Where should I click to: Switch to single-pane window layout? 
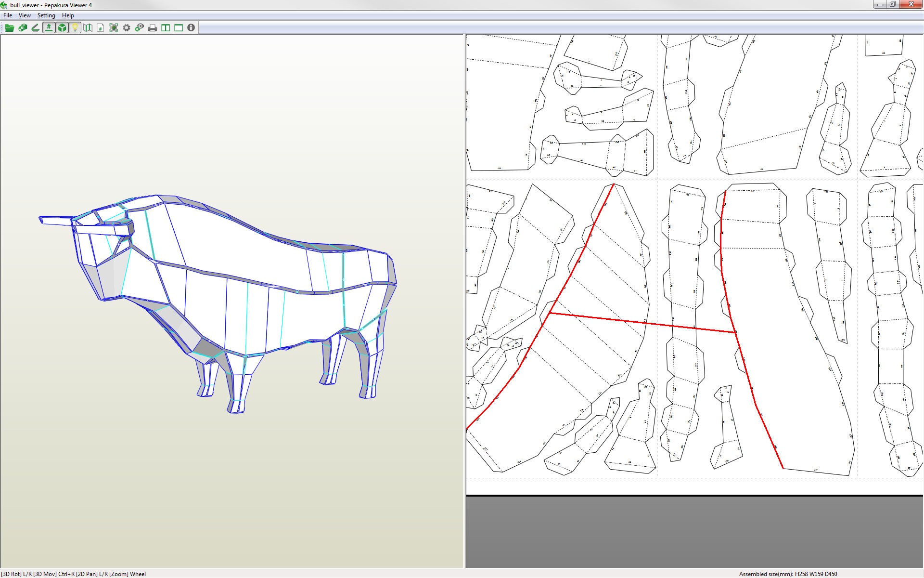(179, 28)
